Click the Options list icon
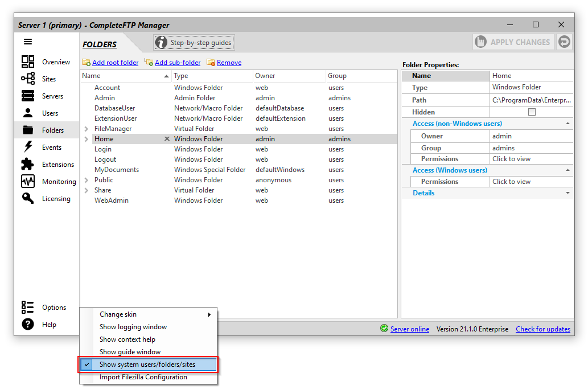The width and height of the screenshot is (588, 389). point(28,307)
